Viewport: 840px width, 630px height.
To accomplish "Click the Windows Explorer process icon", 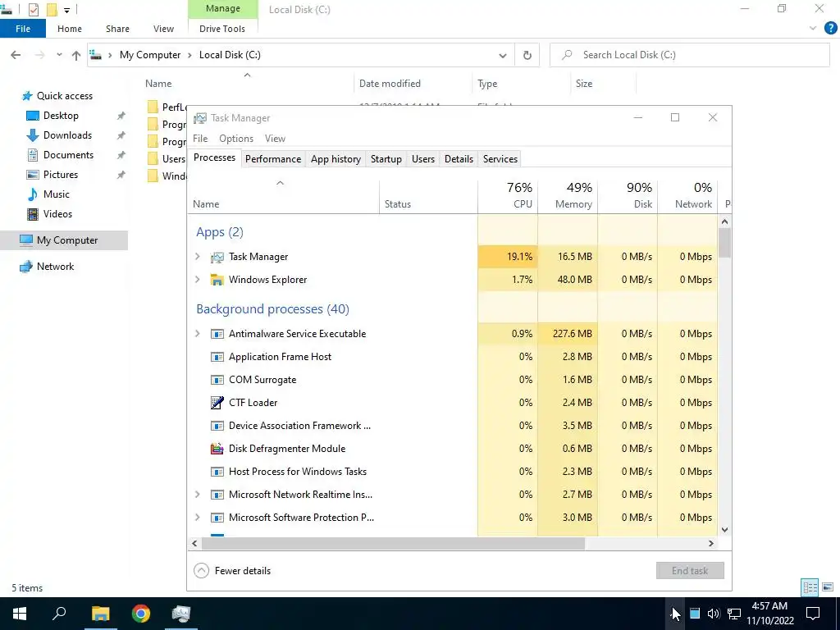I will (x=217, y=280).
